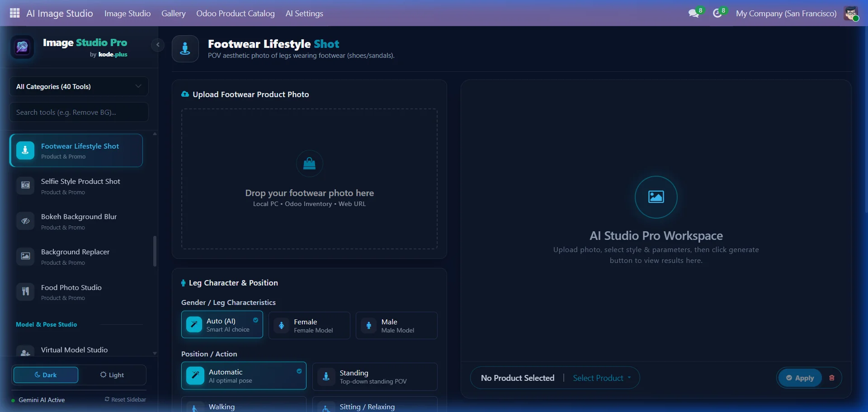Open the AI Settings menu
Screen dimensions: 868x412
304,14
